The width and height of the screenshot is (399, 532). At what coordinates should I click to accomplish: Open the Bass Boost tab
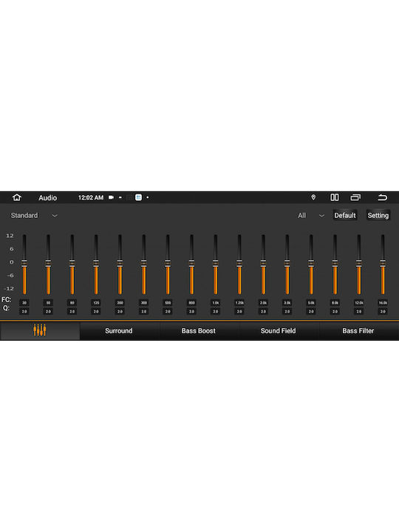pos(199,331)
